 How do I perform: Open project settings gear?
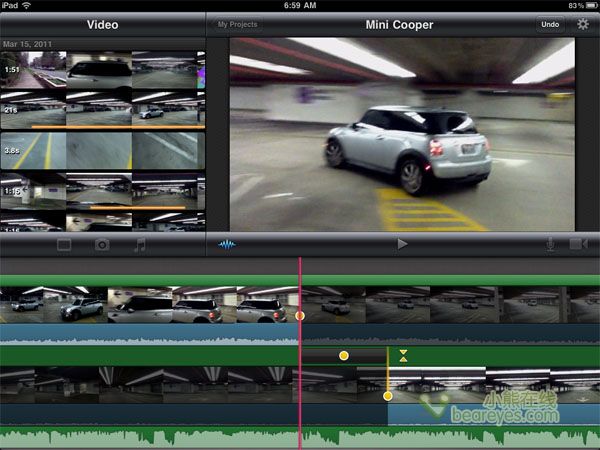pos(582,24)
